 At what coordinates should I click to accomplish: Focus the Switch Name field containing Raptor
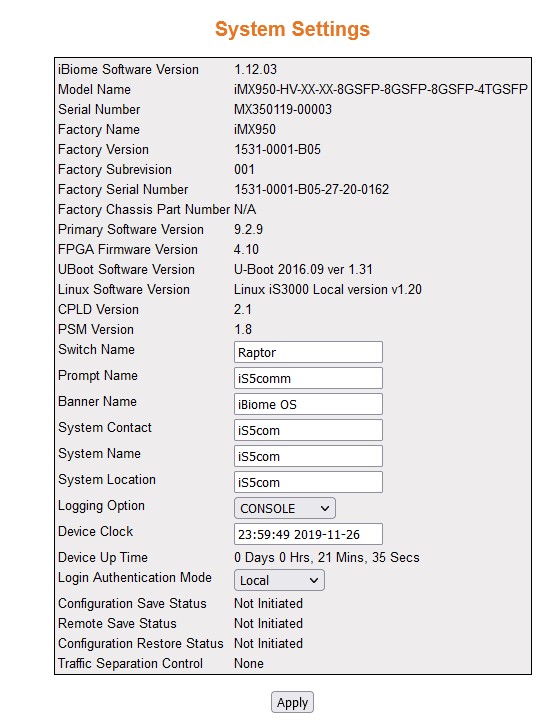[x=308, y=352]
